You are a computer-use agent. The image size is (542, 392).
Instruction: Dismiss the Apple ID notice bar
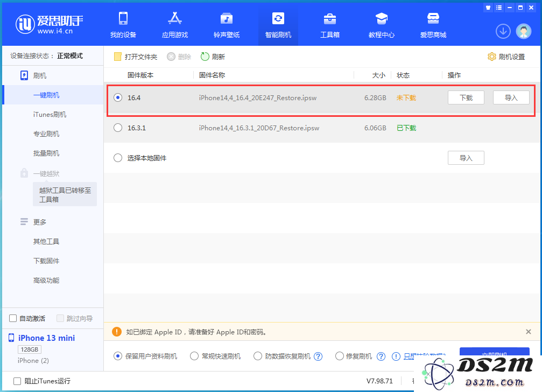[528, 332]
